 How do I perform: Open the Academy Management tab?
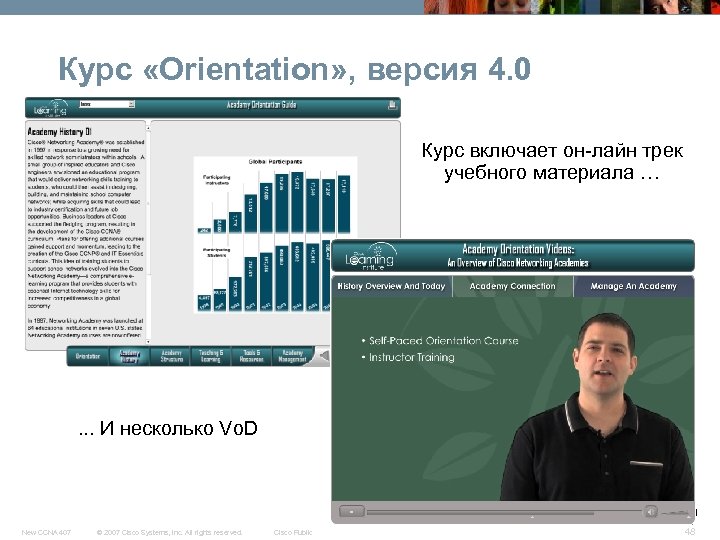[x=292, y=356]
